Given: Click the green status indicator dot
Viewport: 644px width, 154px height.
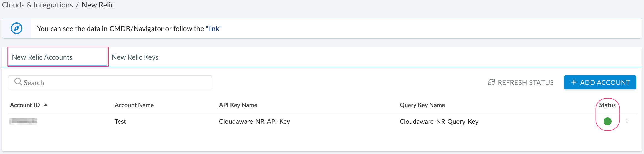Looking at the screenshot, I should [607, 121].
